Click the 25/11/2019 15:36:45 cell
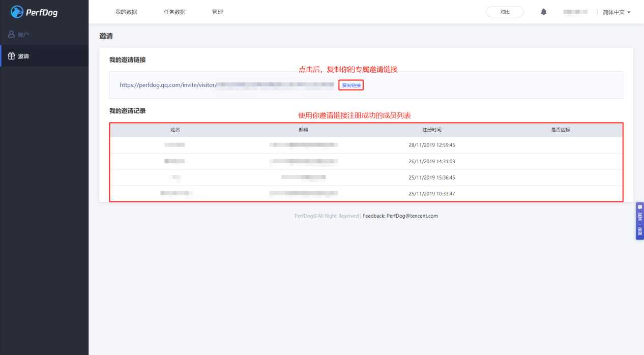This screenshot has width=644, height=355. [431, 177]
